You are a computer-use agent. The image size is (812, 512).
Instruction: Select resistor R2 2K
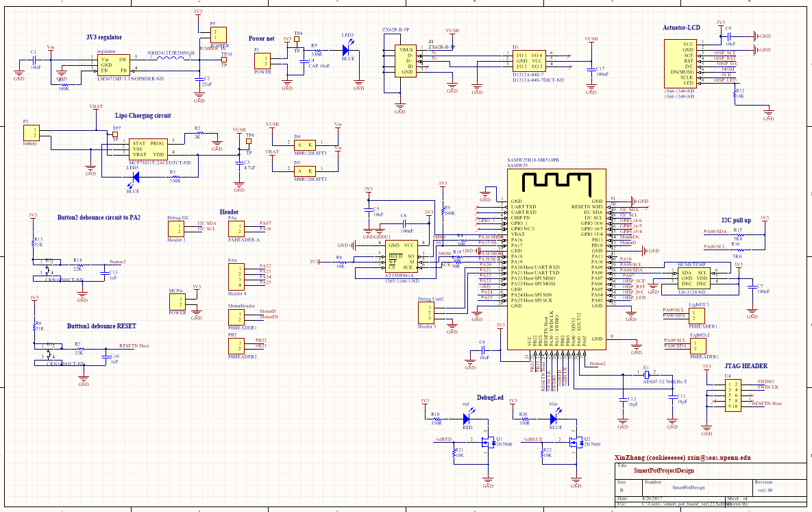(199, 133)
